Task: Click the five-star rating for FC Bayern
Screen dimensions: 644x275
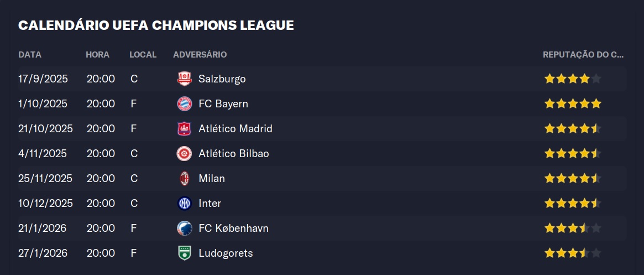Action: [572, 103]
